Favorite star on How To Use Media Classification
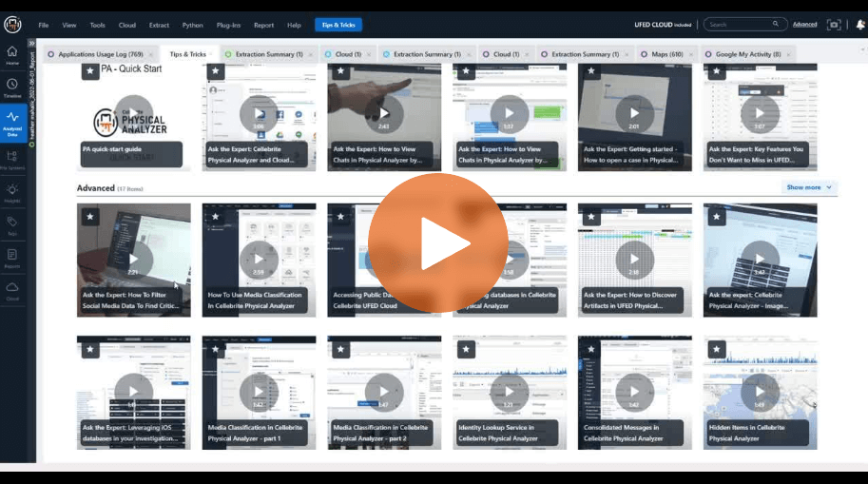Image resolution: width=868 pixels, height=484 pixels. pyautogui.click(x=216, y=217)
